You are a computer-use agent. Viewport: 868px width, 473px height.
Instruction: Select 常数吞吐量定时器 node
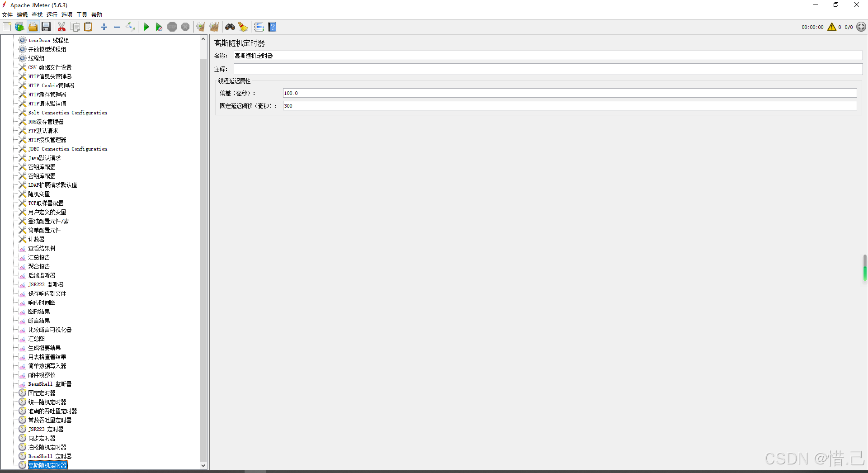click(50, 420)
